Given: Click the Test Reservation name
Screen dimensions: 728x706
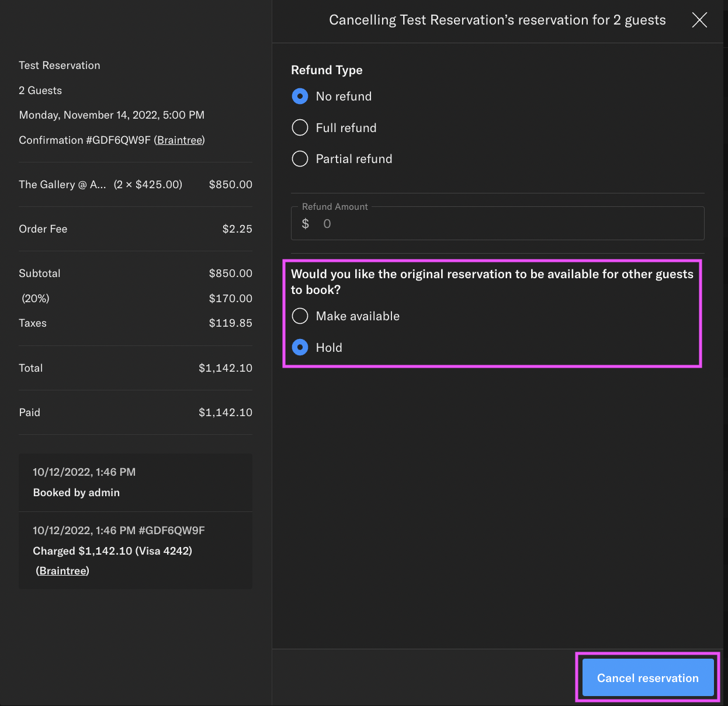Looking at the screenshot, I should point(59,65).
